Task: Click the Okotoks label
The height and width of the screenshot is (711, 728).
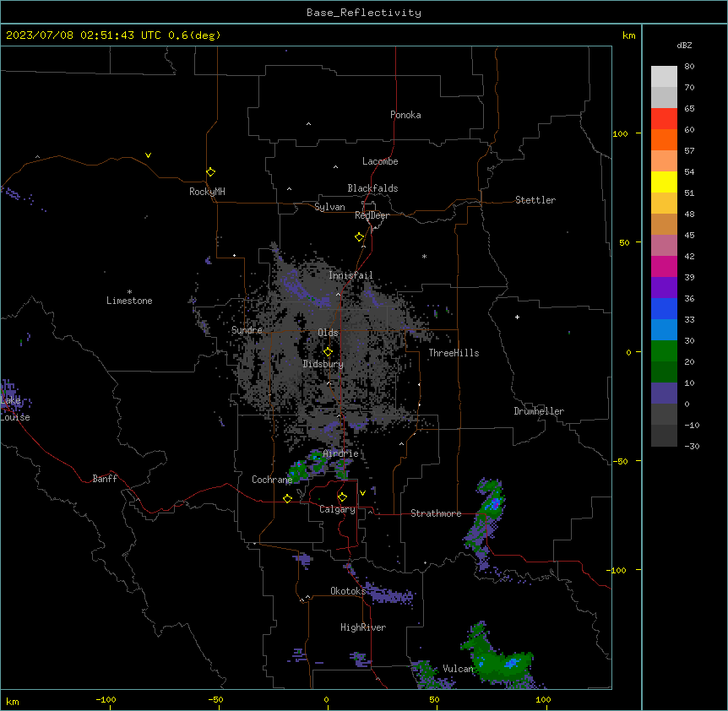Action: point(348,591)
